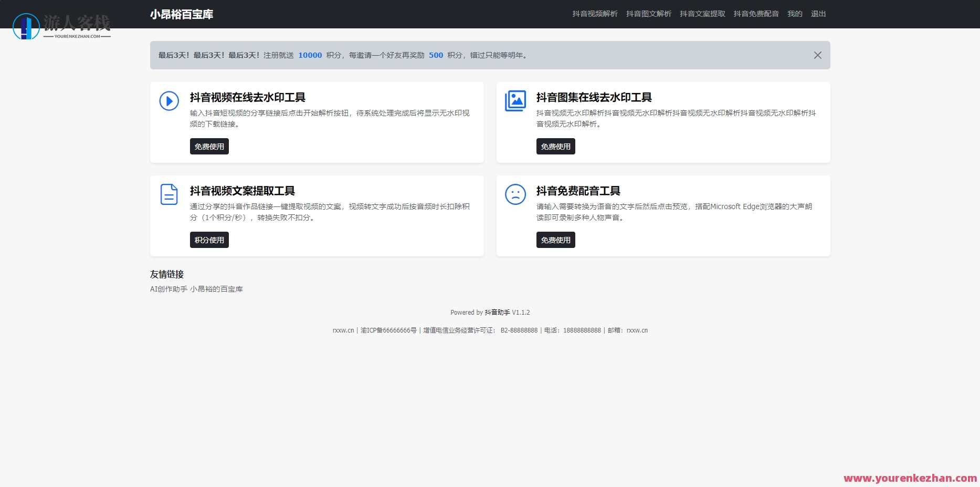Click 免费使用 under 抖音图集在线去水印工具
980x487 pixels.
(556, 146)
